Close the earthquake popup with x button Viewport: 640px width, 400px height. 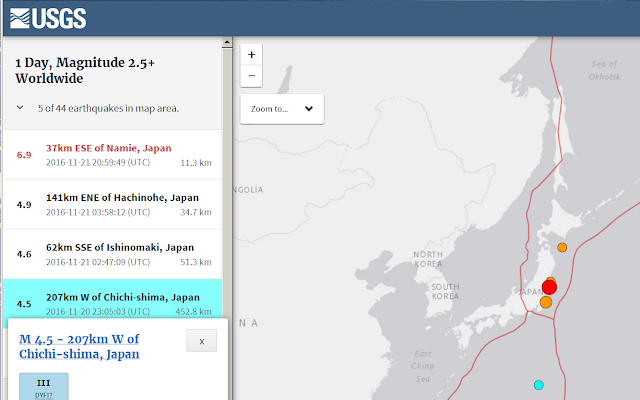(x=201, y=341)
